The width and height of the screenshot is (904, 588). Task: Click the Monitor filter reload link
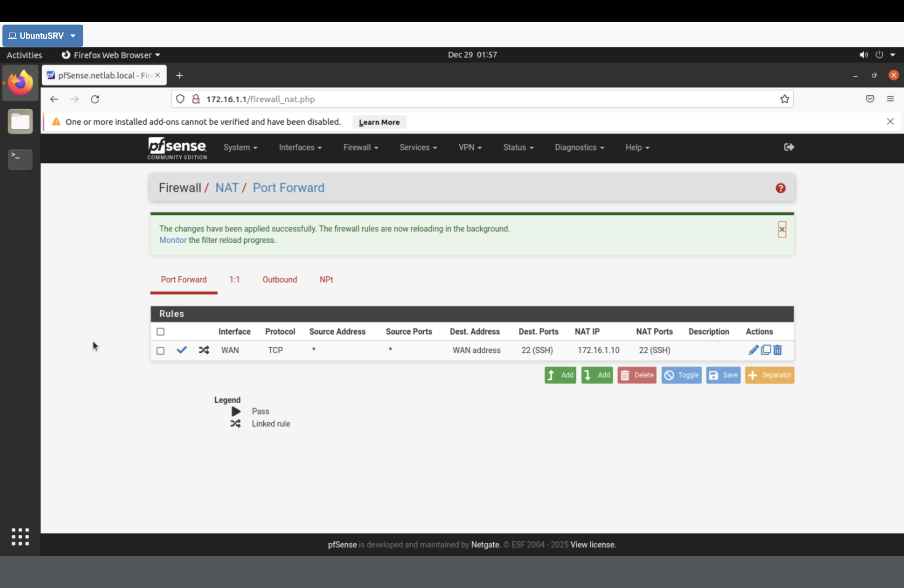click(x=172, y=240)
